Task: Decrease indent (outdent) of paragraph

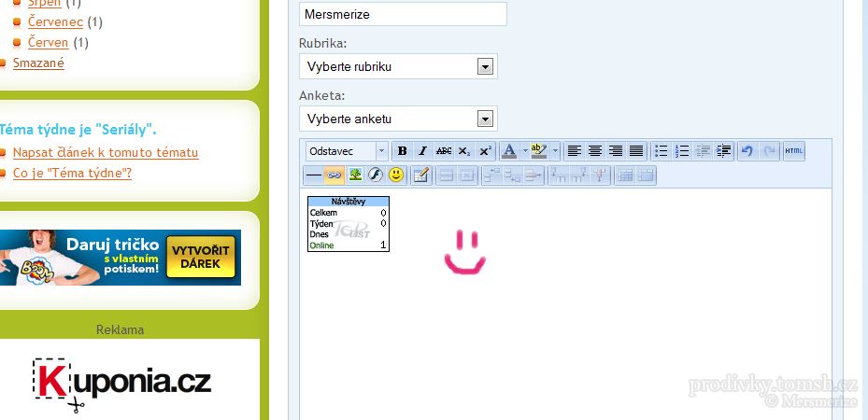Action: point(703,151)
